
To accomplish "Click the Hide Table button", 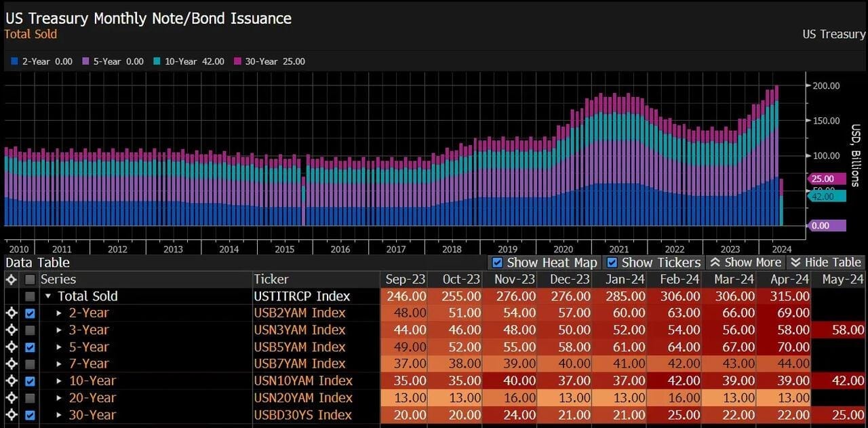I will point(826,262).
